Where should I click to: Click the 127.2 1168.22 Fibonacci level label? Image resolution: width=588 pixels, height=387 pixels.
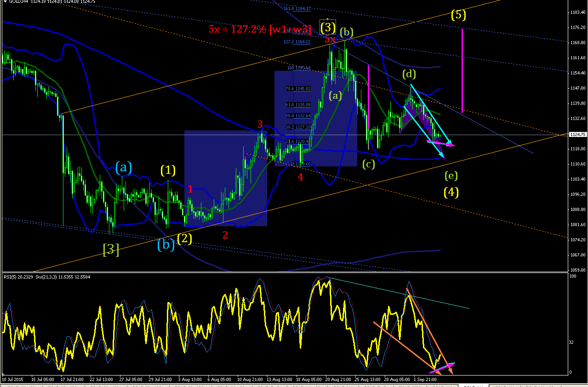click(297, 41)
